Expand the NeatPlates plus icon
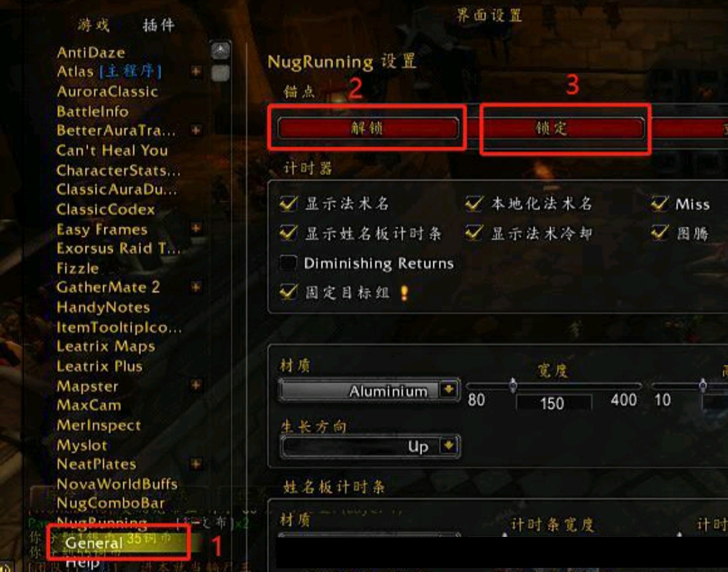This screenshot has width=728, height=572. 196,464
